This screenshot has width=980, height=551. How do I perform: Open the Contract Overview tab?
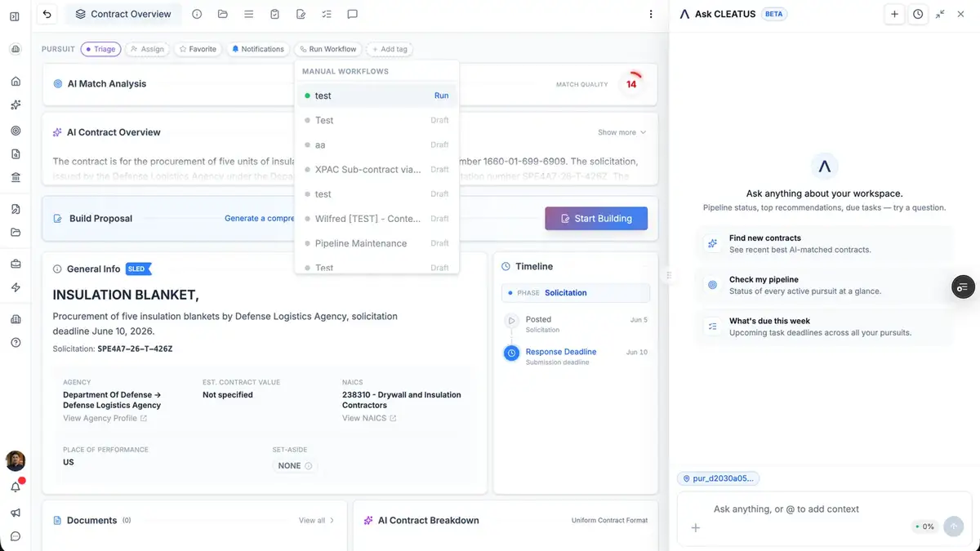click(123, 14)
